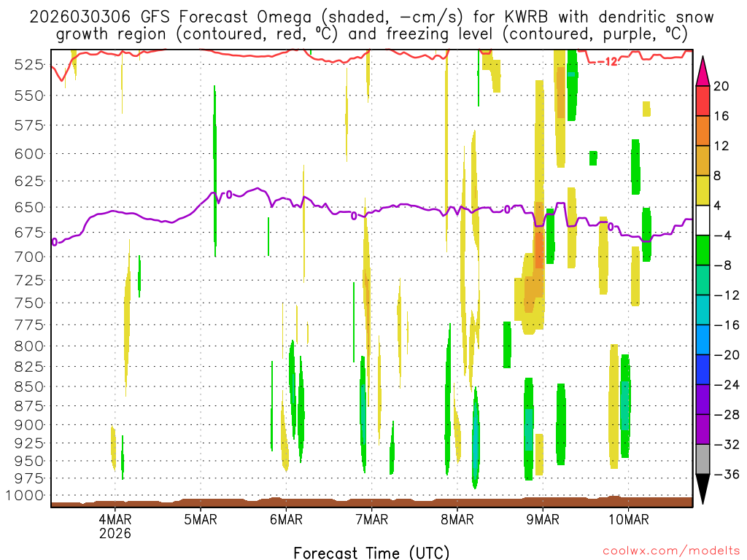The image size is (747, 560).
Task: Click the 8MAR date label
Action: pyautogui.click(x=457, y=519)
